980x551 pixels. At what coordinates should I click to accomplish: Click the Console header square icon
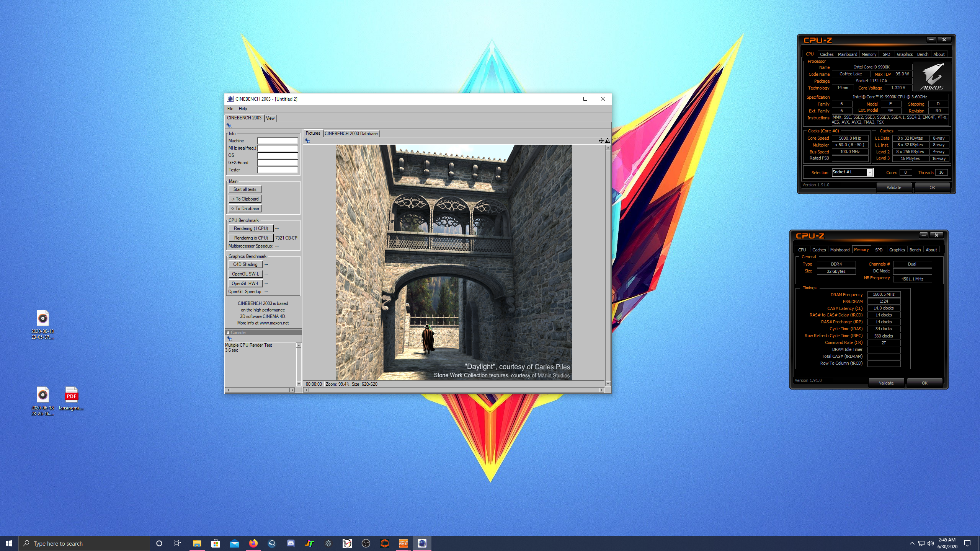tap(228, 333)
